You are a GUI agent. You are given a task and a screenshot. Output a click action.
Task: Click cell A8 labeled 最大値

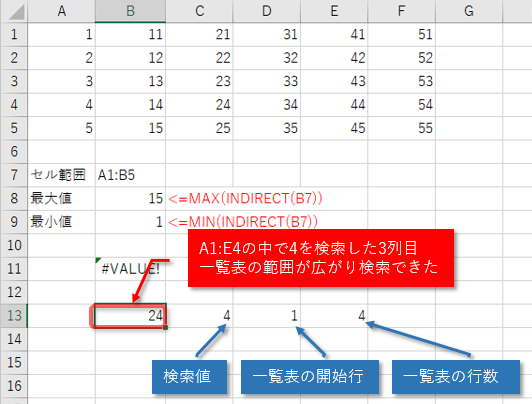[61, 198]
